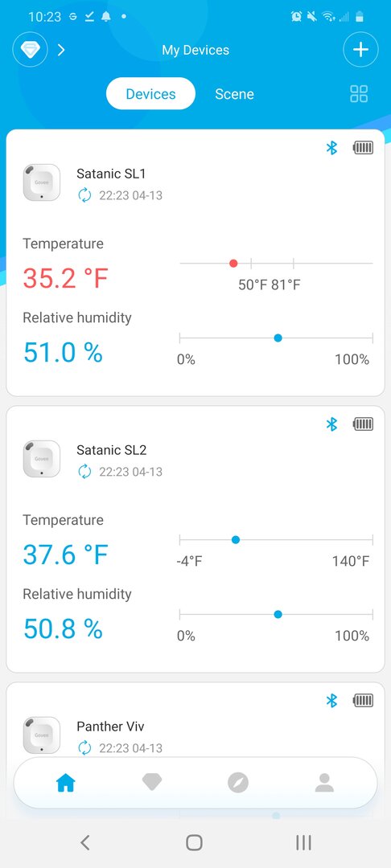Open the diamond tab in bottom navigation
This screenshot has width=391, height=868.
tap(152, 782)
